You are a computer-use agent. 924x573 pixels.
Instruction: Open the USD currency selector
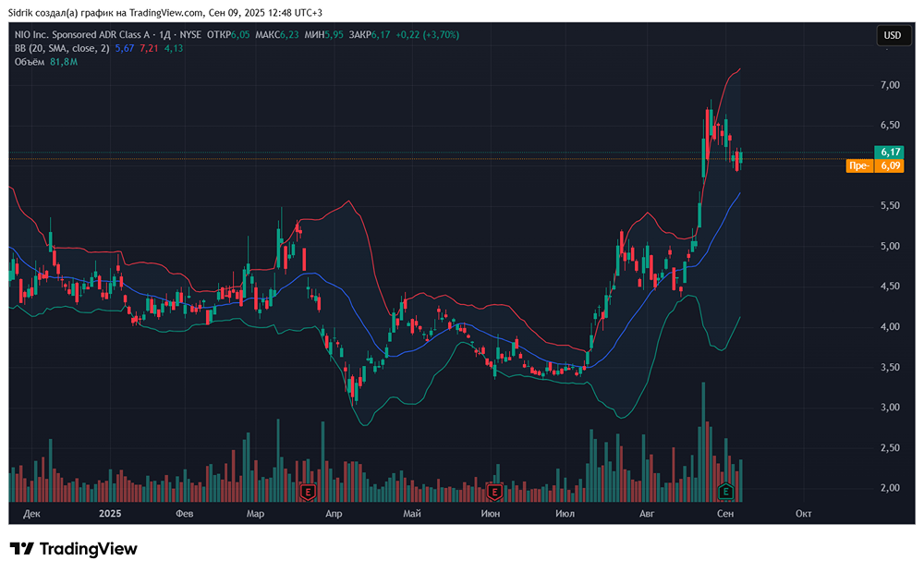tap(893, 35)
